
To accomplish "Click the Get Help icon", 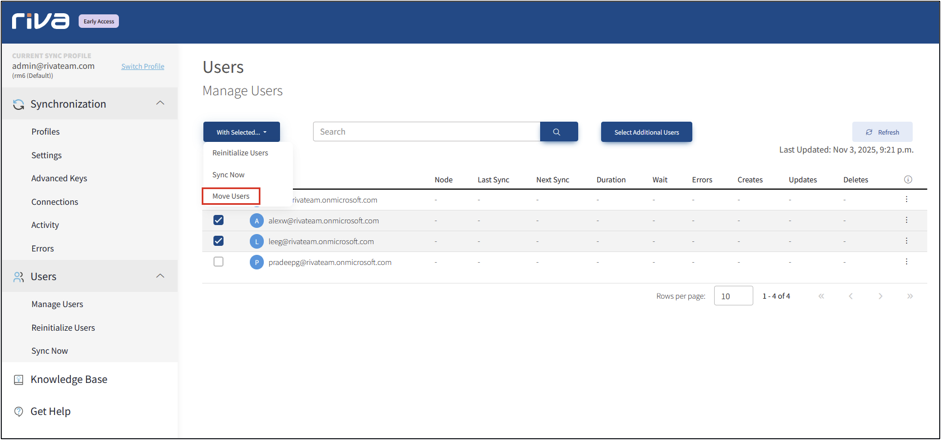I will (x=19, y=412).
